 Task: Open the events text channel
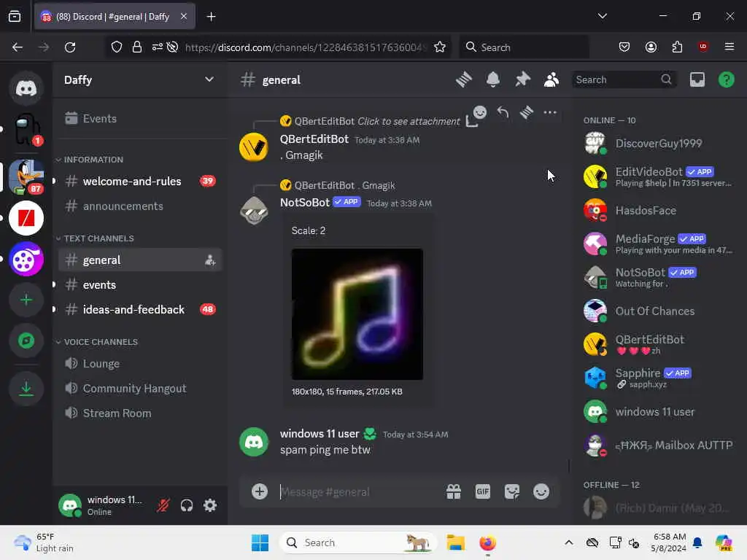point(139,285)
